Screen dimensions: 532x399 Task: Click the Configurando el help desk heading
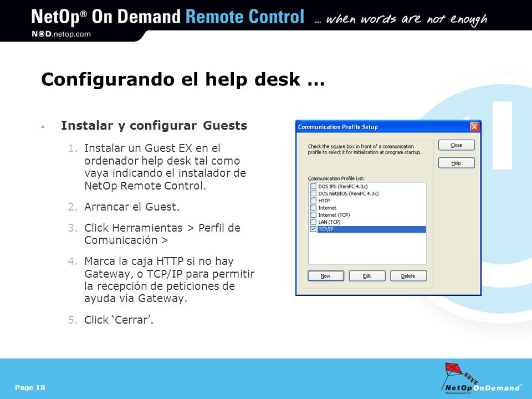click(182, 79)
